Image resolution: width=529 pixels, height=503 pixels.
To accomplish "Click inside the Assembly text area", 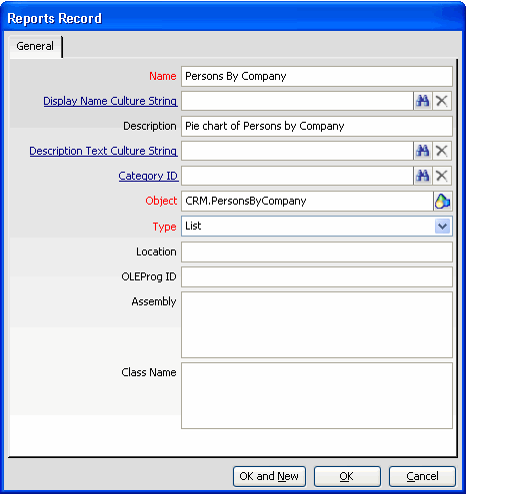I will click(317, 325).
